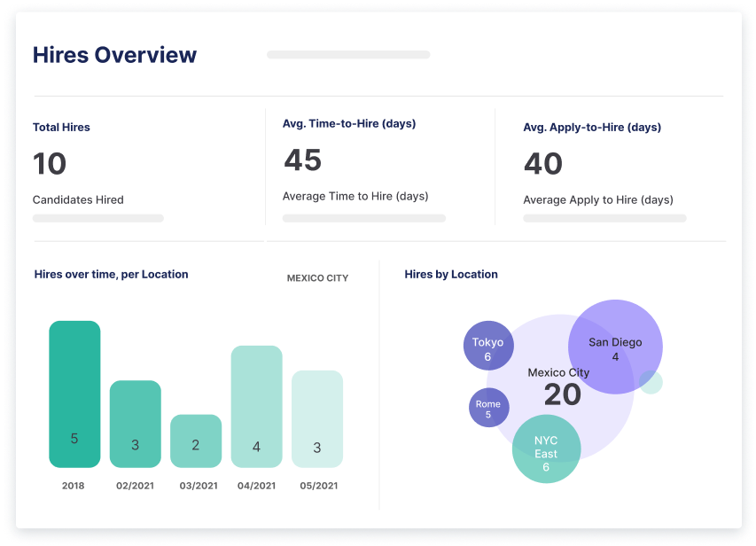This screenshot has height=546, width=756.
Task: Select the Avg. Time-to-Hire value 45
Action: [x=302, y=160]
